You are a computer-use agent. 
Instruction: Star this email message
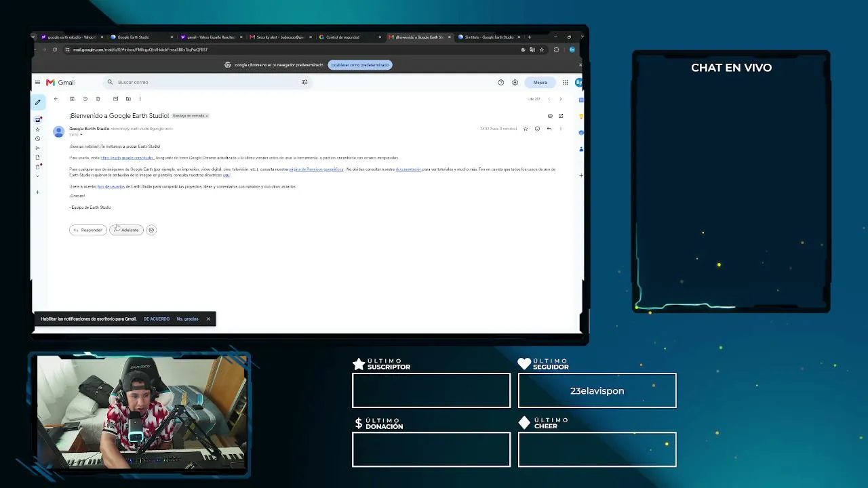[526, 129]
